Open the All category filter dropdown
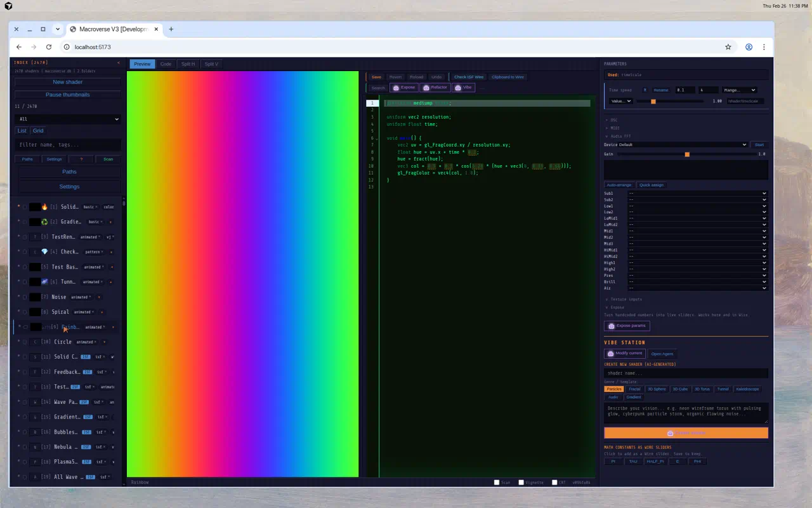The height and width of the screenshot is (508, 812). pyautogui.click(x=68, y=119)
